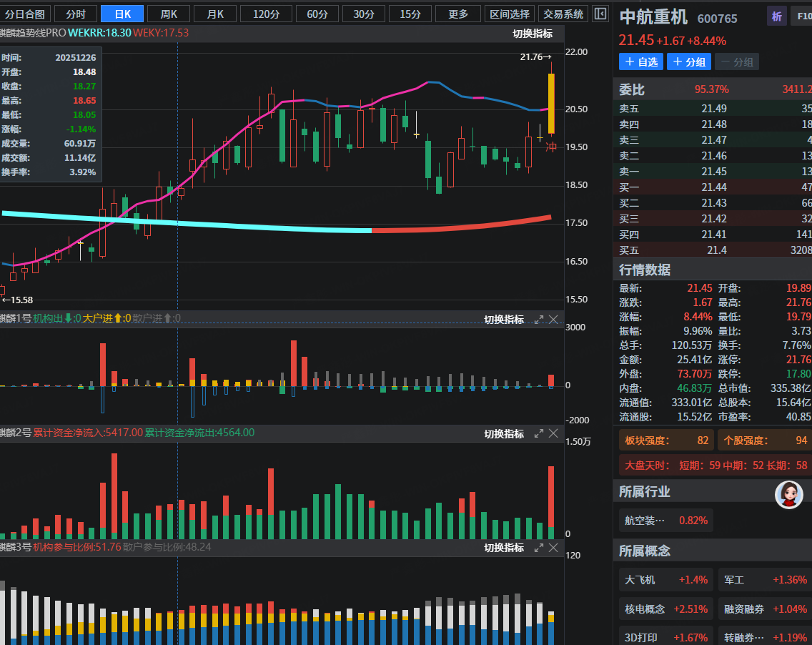
Task: Select the 60分 timeframe tab
Action: point(317,14)
